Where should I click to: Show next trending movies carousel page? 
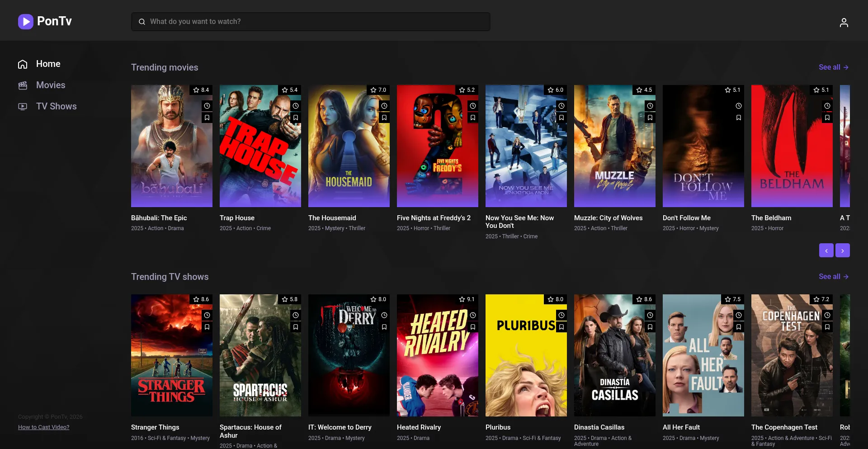coord(843,250)
